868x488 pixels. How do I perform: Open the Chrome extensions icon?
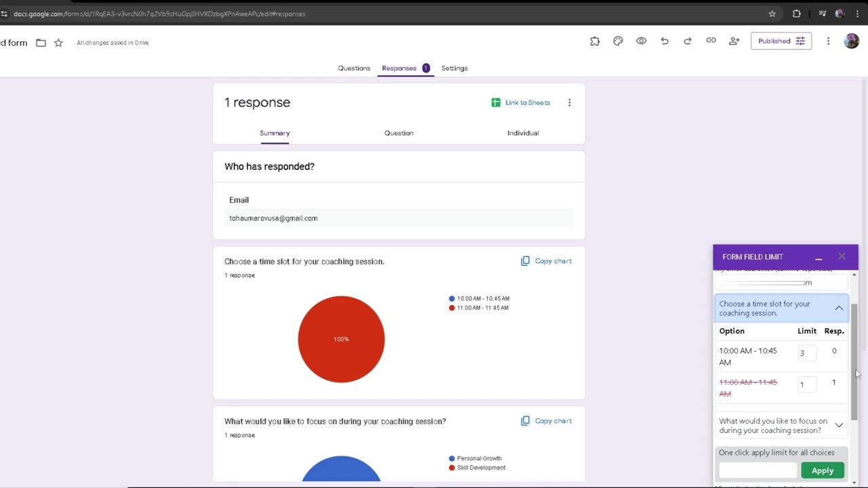coord(797,14)
